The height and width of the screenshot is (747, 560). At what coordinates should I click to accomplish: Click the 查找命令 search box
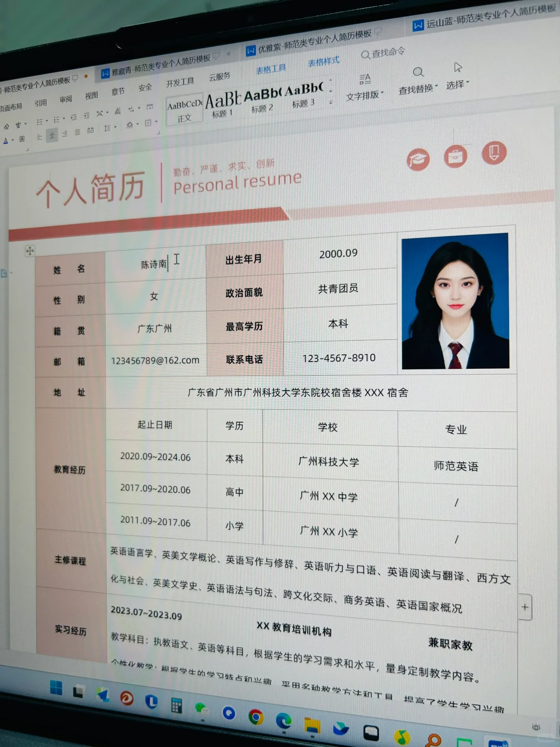click(384, 52)
